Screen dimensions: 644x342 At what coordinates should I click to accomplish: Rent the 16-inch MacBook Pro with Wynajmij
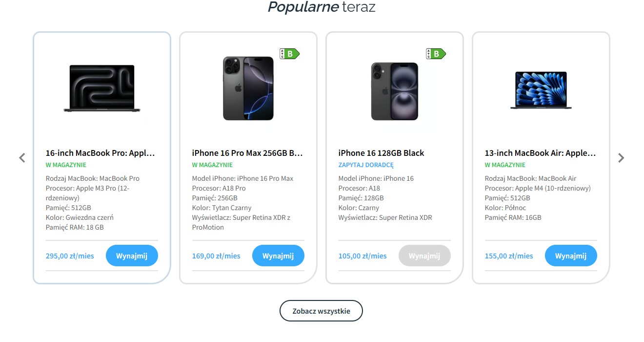click(x=132, y=256)
